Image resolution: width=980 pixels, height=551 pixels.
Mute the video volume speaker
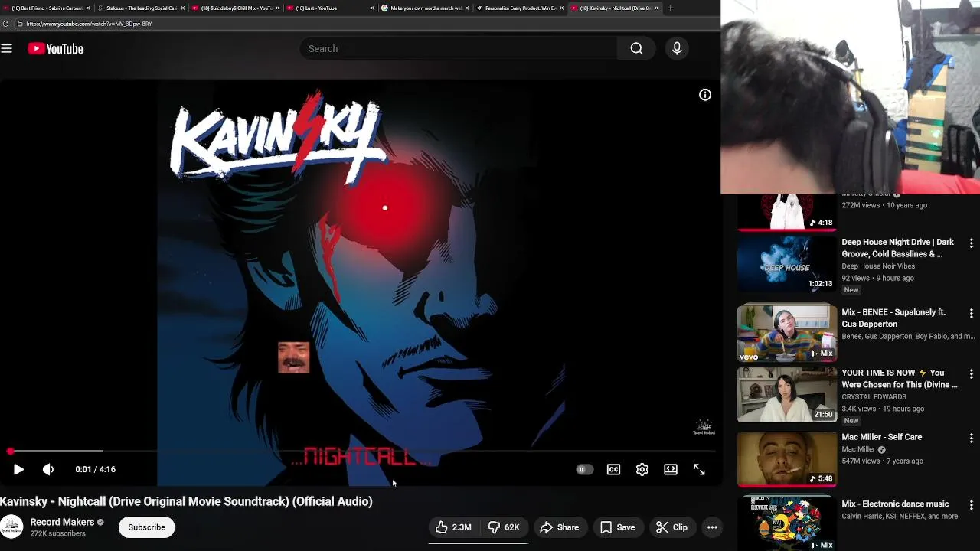(x=48, y=469)
